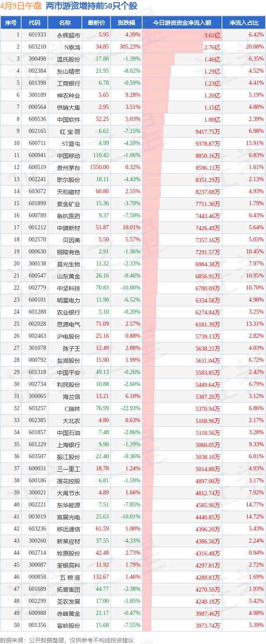
Task: Select stock name 中国石油
Action: coord(69,433)
